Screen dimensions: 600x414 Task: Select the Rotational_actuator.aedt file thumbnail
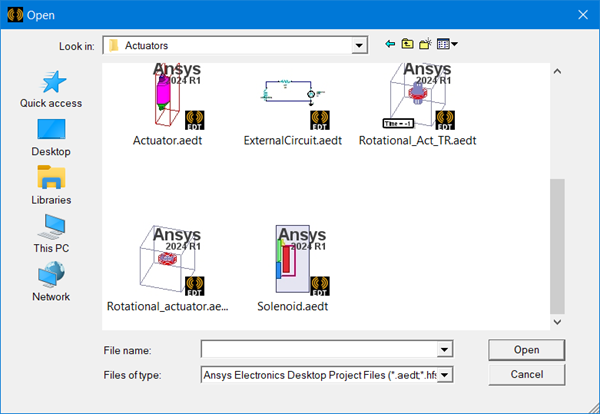click(x=171, y=260)
